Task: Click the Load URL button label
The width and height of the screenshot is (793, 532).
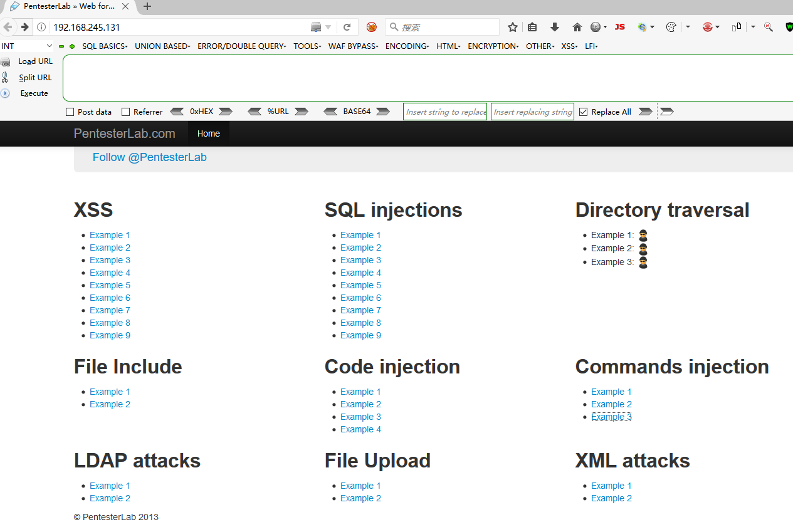Action: [x=36, y=61]
